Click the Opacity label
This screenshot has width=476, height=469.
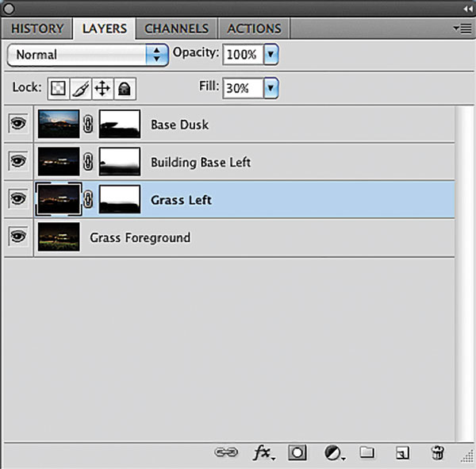(195, 53)
